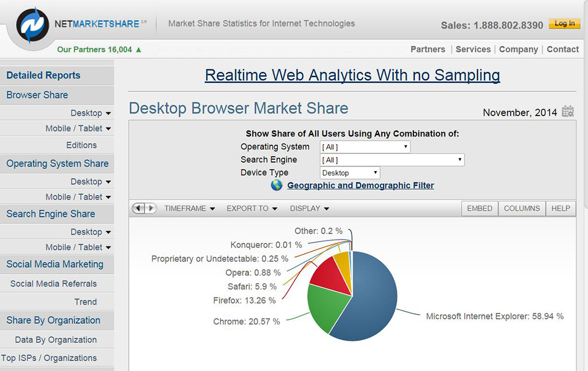Image resolution: width=588 pixels, height=371 pixels.
Task: Go to next period with right arrow
Action: (x=151, y=208)
